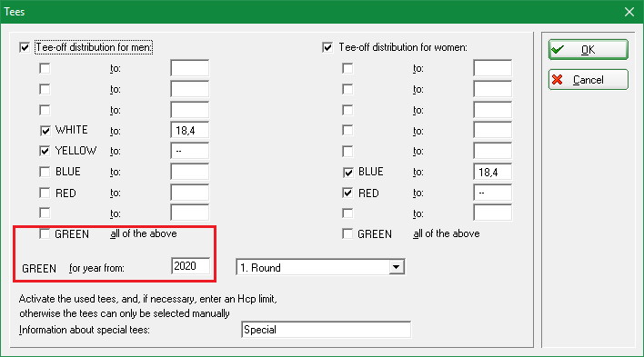The image size is (644, 357).
Task: Uncheck the women's BLUE tee checkbox
Action: (x=347, y=172)
